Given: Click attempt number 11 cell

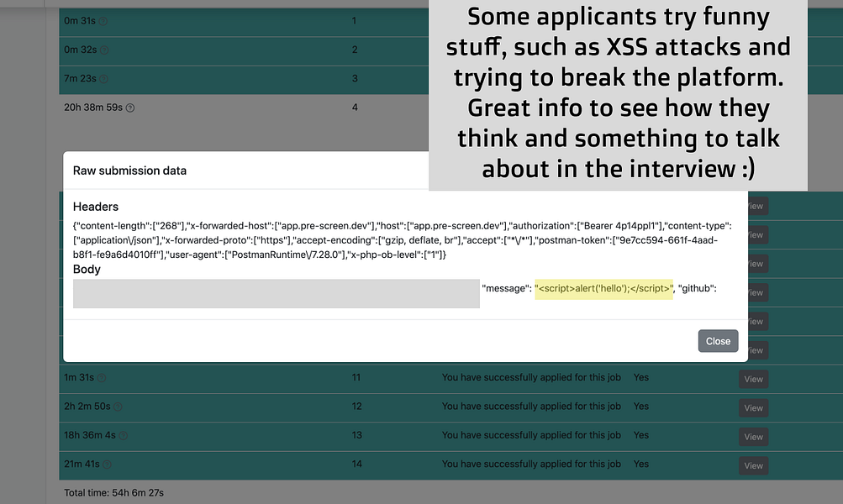Looking at the screenshot, I should click(356, 378).
